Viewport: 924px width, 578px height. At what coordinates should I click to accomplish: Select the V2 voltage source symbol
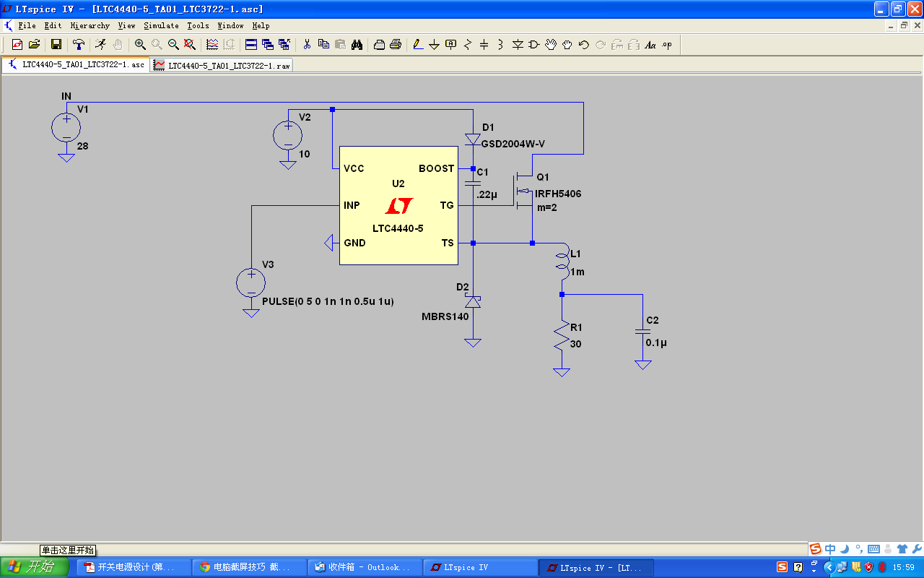tap(288, 135)
